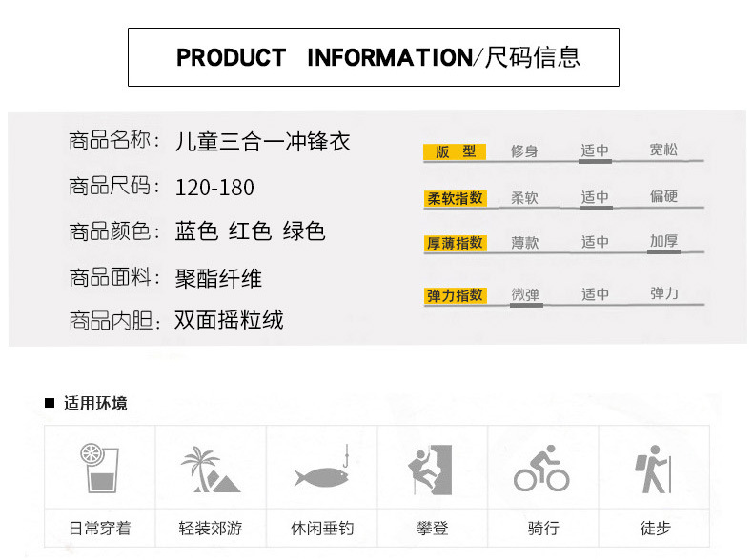Click the product name 儿童三合一冲锋衣
Viewport: 753px width, 560px height.
263,143
